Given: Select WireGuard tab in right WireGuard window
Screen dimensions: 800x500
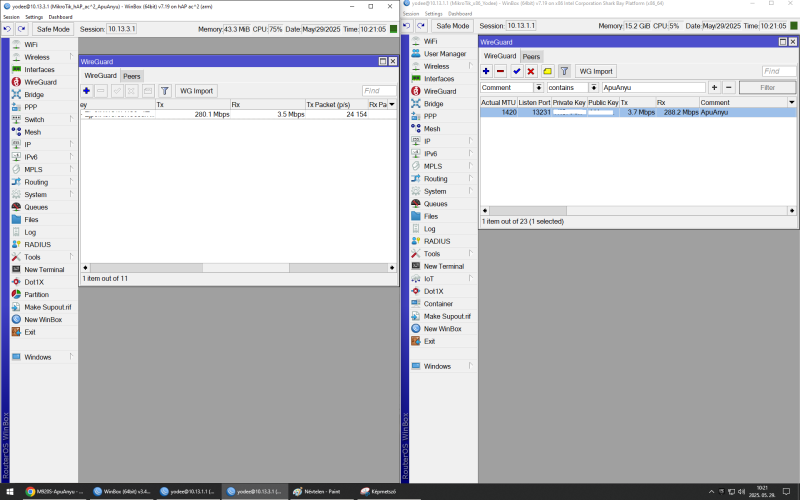Looking at the screenshot, I should [x=500, y=56].
